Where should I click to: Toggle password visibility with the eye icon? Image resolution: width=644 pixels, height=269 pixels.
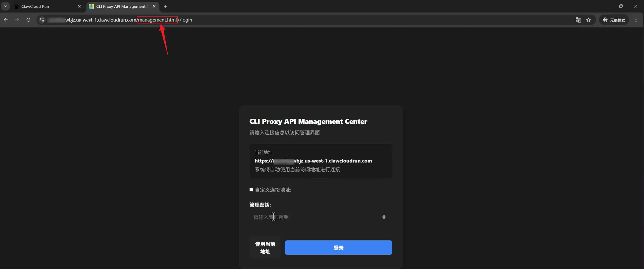[x=384, y=217]
